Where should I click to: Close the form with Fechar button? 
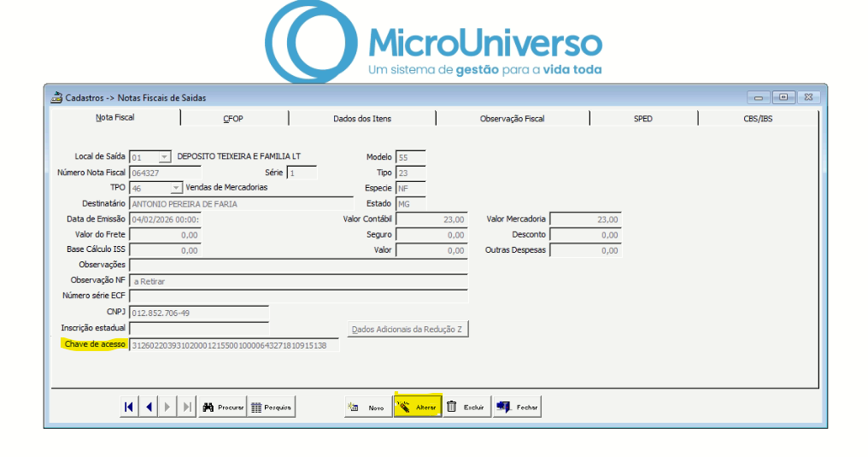(517, 407)
